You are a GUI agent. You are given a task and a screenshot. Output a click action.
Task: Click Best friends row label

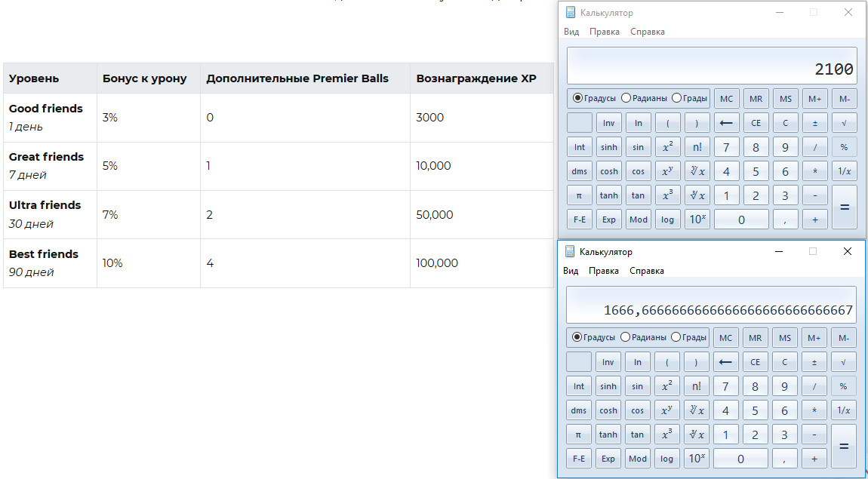coord(44,254)
